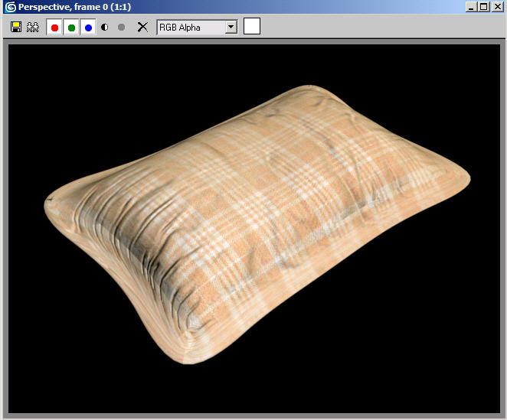The height and width of the screenshot is (420, 507).
Task: Open the system menu from the title bar icon
Action: pos(10,7)
